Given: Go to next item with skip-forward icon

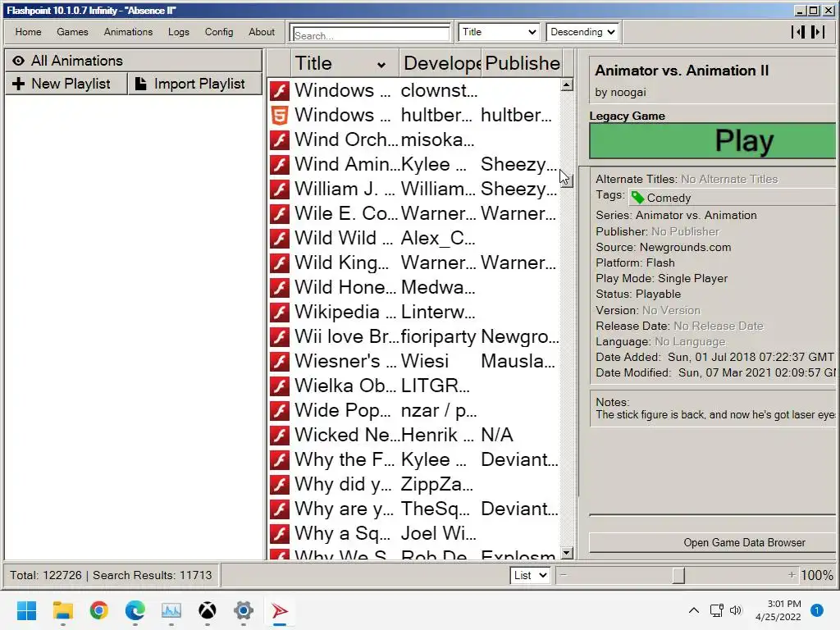Looking at the screenshot, I should pyautogui.click(x=818, y=32).
